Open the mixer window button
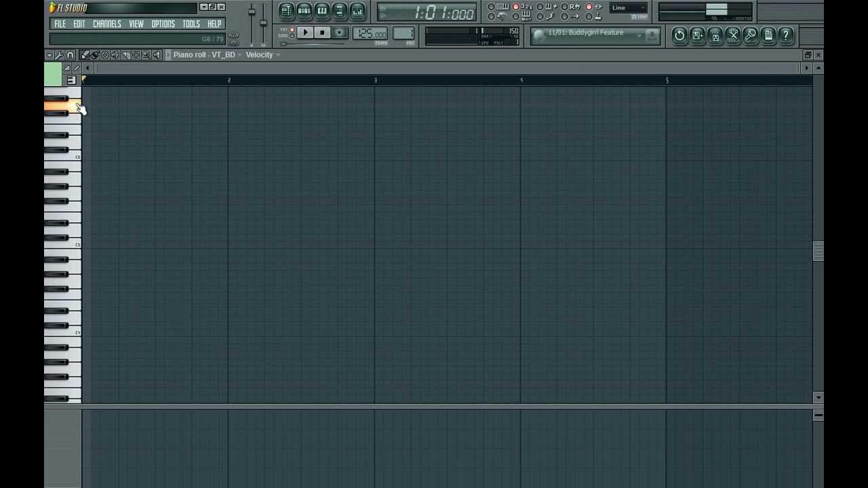Image resolution: width=868 pixels, height=488 pixels. click(357, 11)
